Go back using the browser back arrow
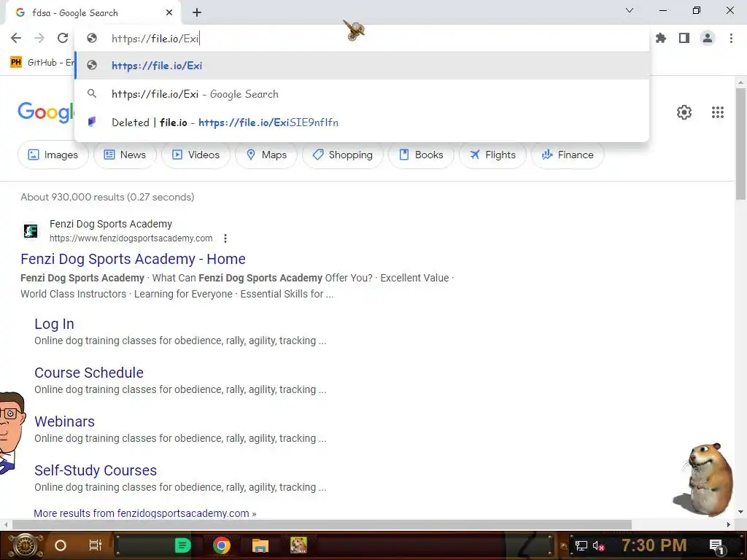747x560 pixels. pyautogui.click(x=16, y=38)
